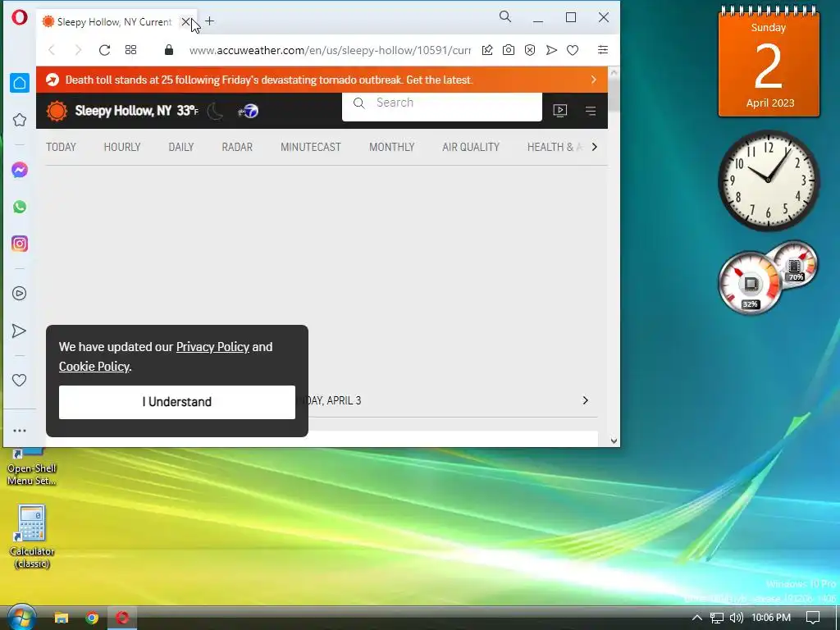Image resolution: width=840 pixels, height=630 pixels.
Task: Open sidebar three-dots setup menu
Action: [20, 430]
